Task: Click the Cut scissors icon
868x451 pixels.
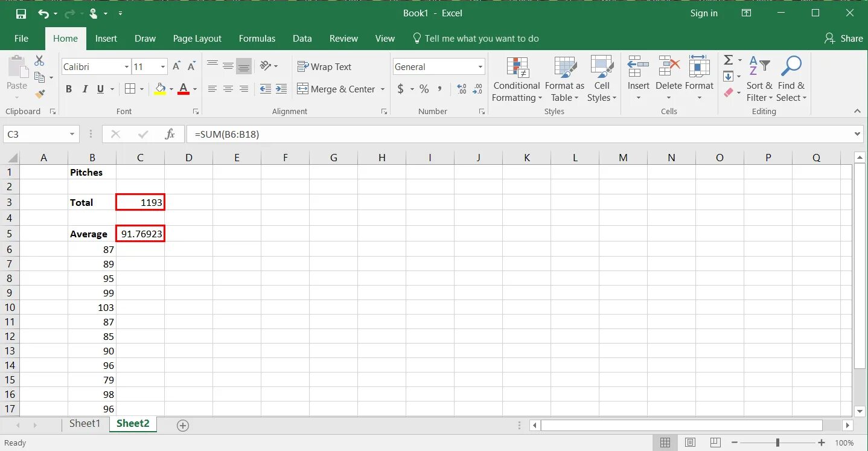Action: [x=39, y=61]
